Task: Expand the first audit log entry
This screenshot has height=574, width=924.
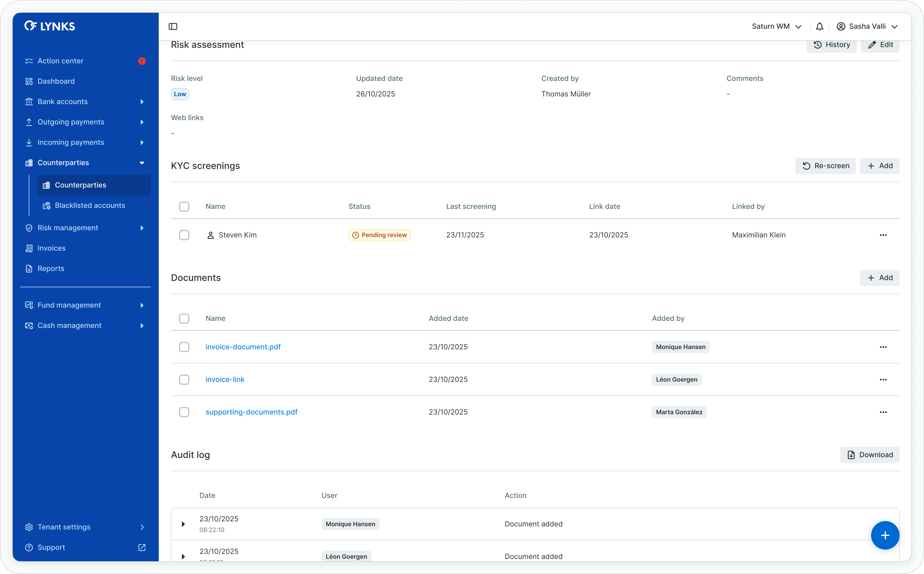Action: tap(183, 524)
